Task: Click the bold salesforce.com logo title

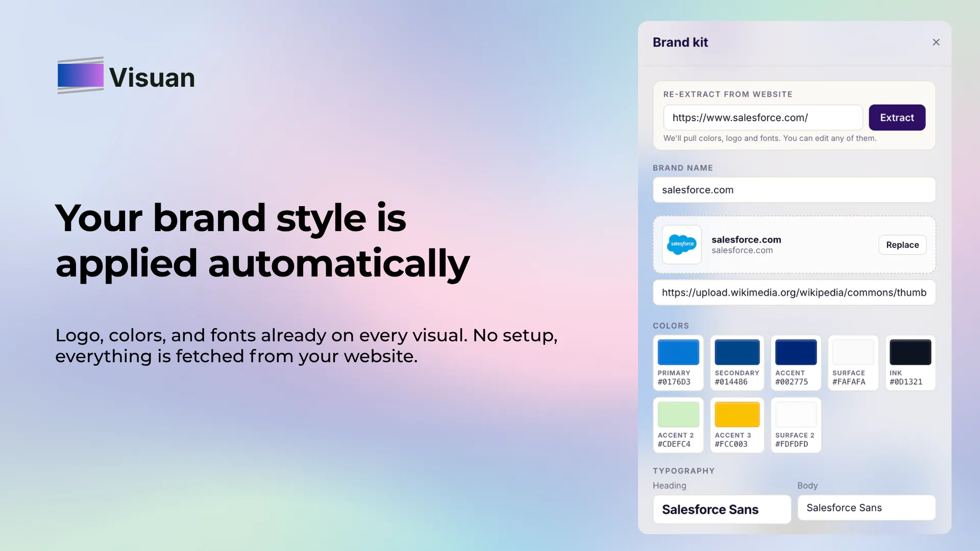Action: tap(746, 239)
